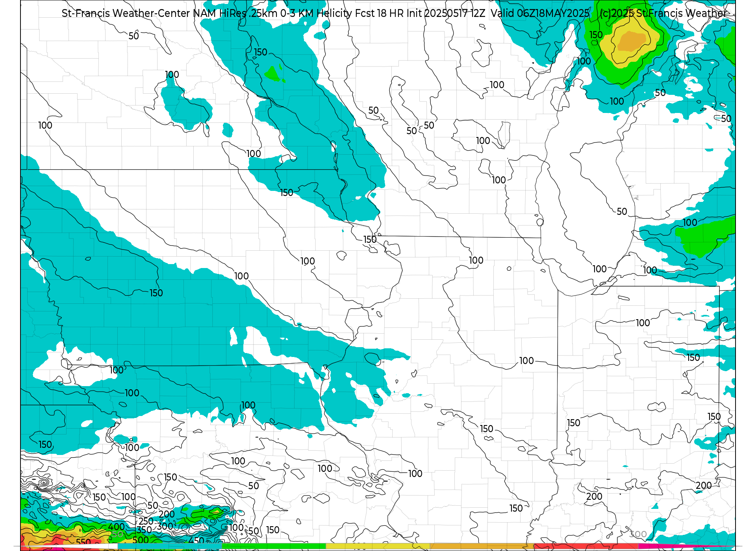Click the "550" contour label
The width and height of the screenshot is (756, 551).
point(83,542)
